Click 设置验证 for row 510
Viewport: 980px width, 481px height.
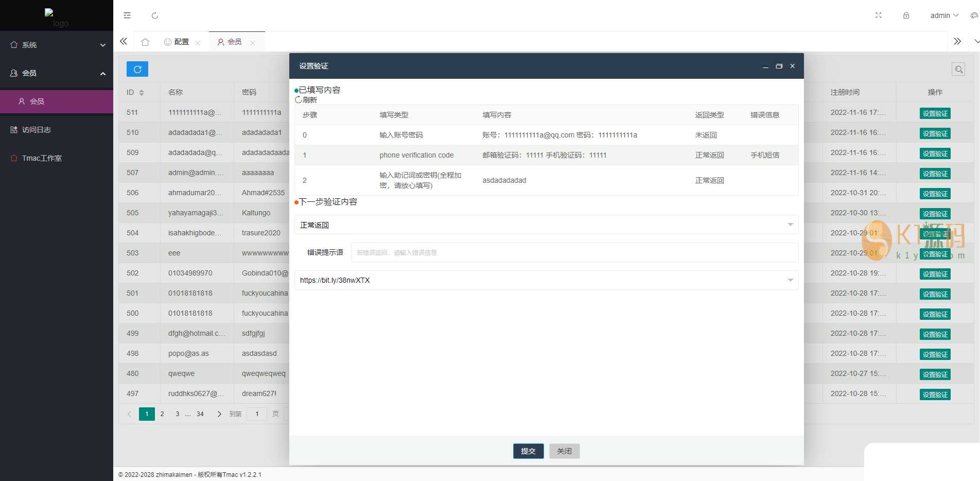point(935,133)
